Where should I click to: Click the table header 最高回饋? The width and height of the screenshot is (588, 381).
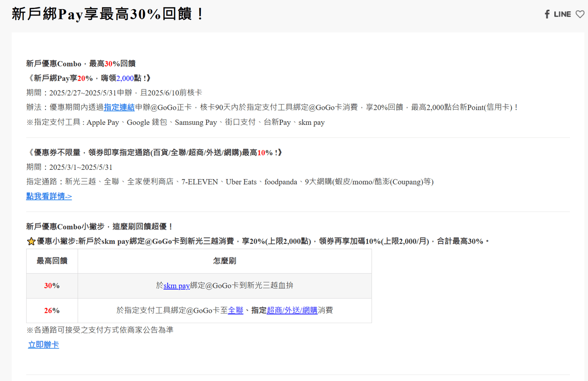pyautogui.click(x=52, y=261)
